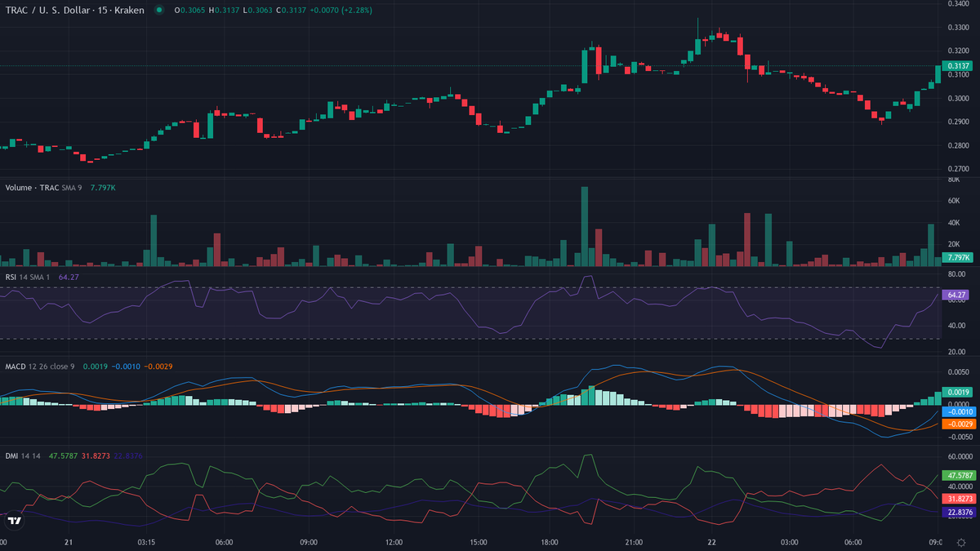
Task: Select the tallest green volume bar
Action: pyautogui.click(x=585, y=226)
